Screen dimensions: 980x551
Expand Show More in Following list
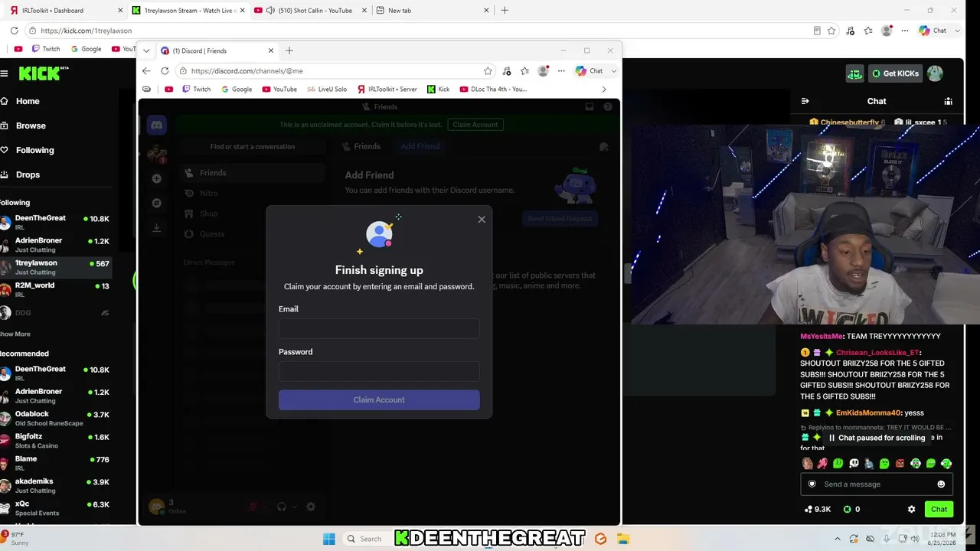click(x=15, y=334)
